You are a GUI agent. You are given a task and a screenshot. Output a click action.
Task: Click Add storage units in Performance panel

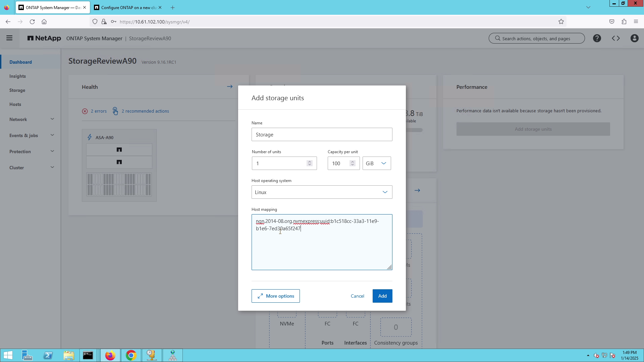(533, 129)
